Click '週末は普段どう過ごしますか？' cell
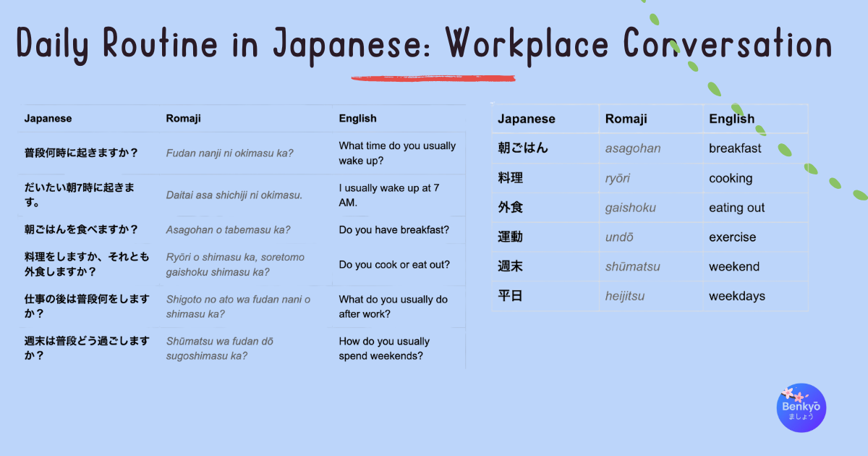868x456 pixels. (87, 348)
